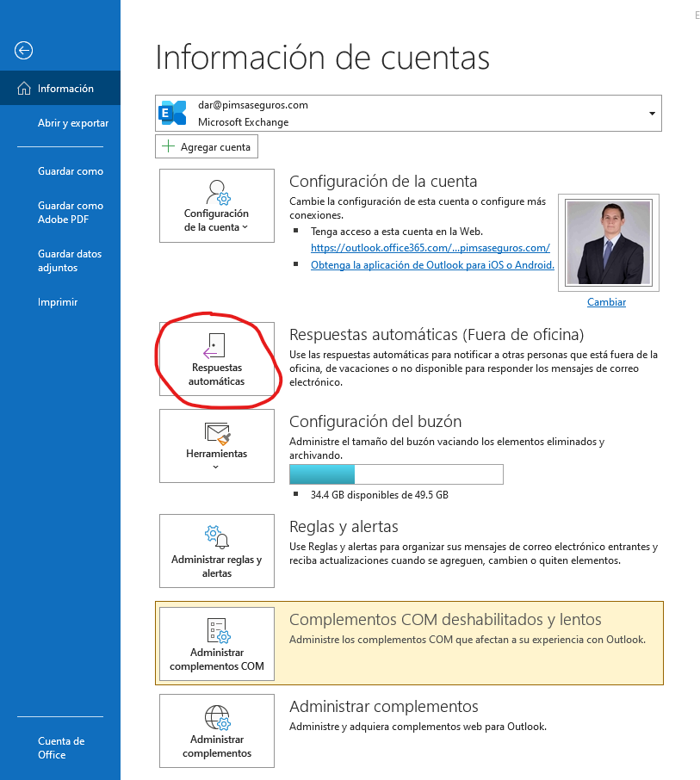Click the gear and bell rules icon
This screenshot has width=700, height=780.
point(216,536)
